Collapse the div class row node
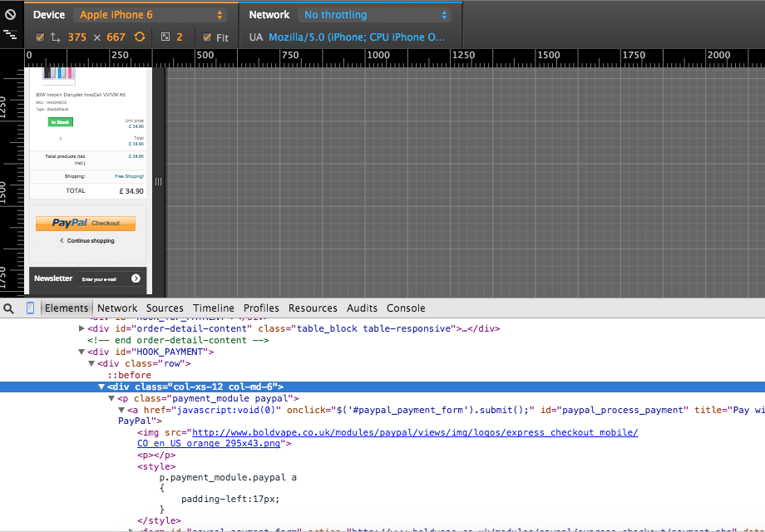This screenshot has width=765, height=532. pyautogui.click(x=91, y=364)
